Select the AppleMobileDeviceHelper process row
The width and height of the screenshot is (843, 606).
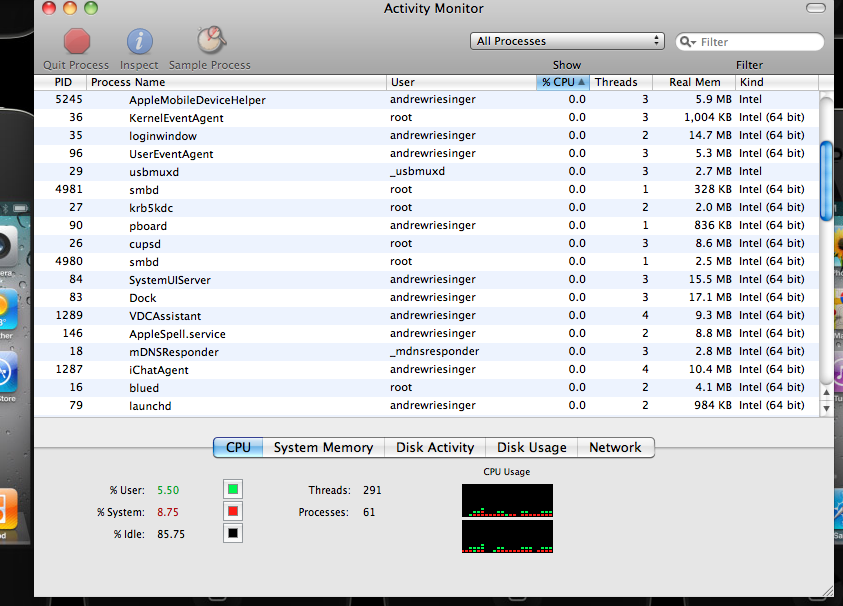tap(426, 99)
